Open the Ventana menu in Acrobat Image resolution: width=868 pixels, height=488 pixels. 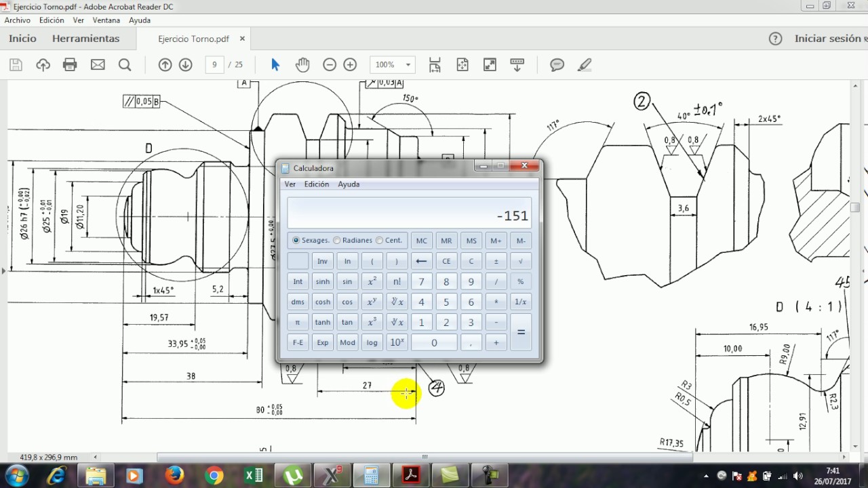tap(106, 20)
